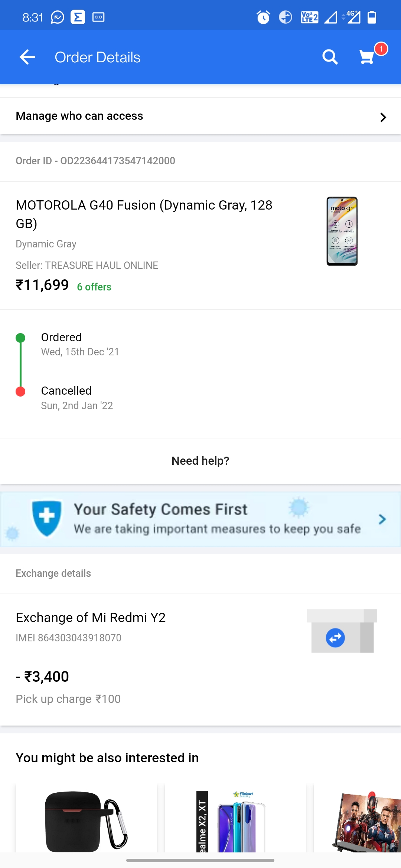Tap the back arrow icon
Viewport: 401px width, 868px height.
pyautogui.click(x=27, y=57)
